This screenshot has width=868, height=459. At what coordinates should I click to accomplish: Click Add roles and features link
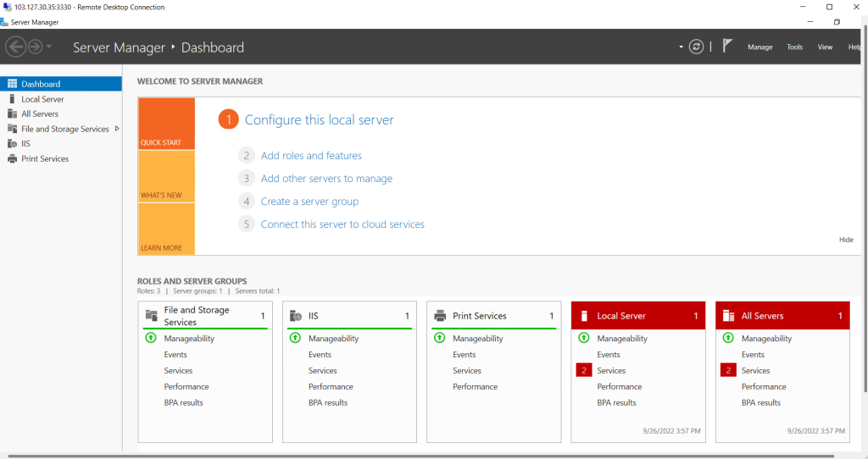(x=311, y=156)
